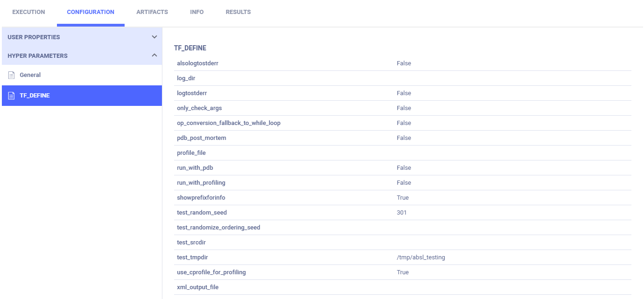Click the False value for run_with_pdb
This screenshot has height=299, width=644.
coord(404,167)
